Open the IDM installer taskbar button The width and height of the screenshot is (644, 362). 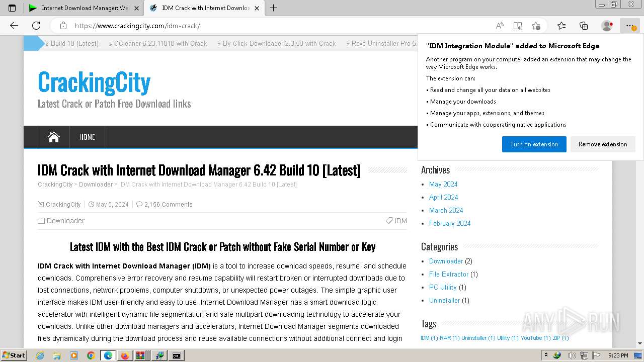pos(160,355)
